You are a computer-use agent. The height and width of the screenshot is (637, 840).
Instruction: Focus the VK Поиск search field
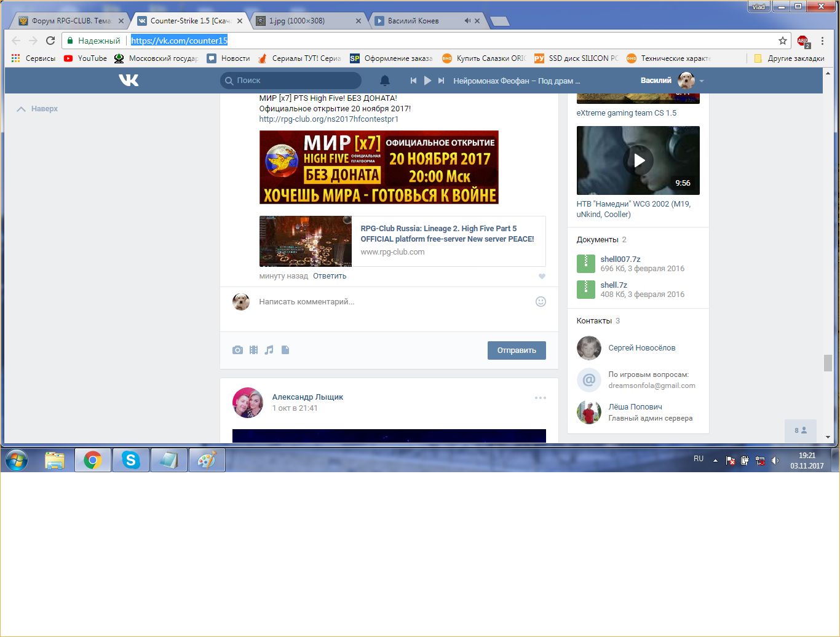[x=291, y=81]
